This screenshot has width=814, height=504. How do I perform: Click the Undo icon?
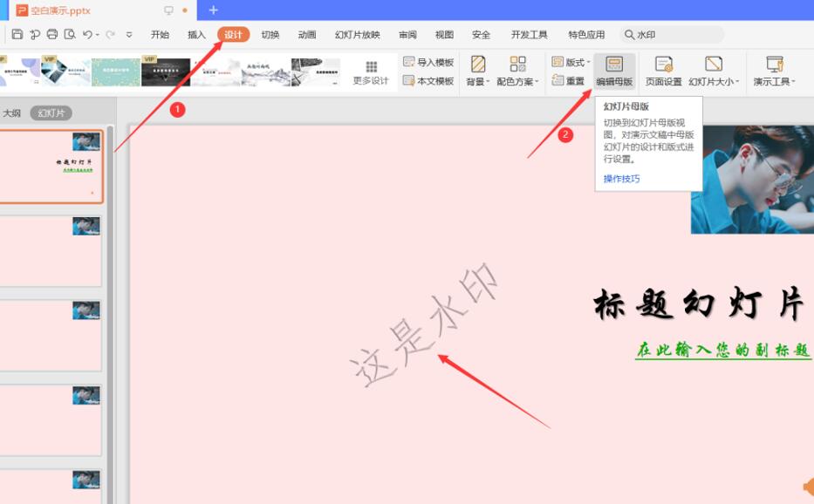tap(86, 32)
